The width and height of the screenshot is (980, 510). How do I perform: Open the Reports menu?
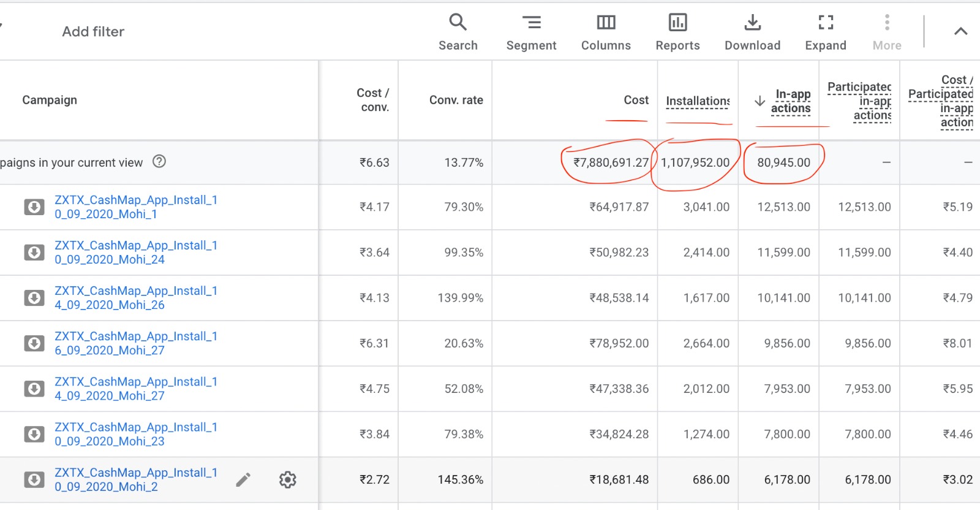point(677,32)
